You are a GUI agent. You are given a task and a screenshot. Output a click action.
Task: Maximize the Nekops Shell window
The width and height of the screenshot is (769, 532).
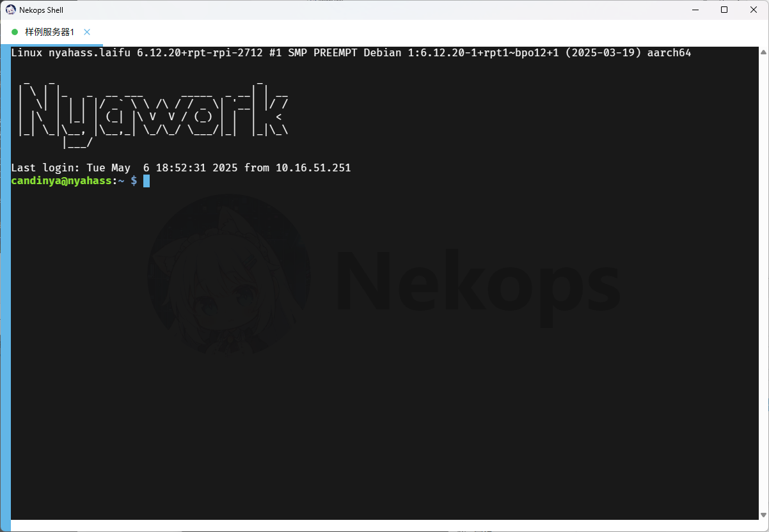tap(724, 10)
